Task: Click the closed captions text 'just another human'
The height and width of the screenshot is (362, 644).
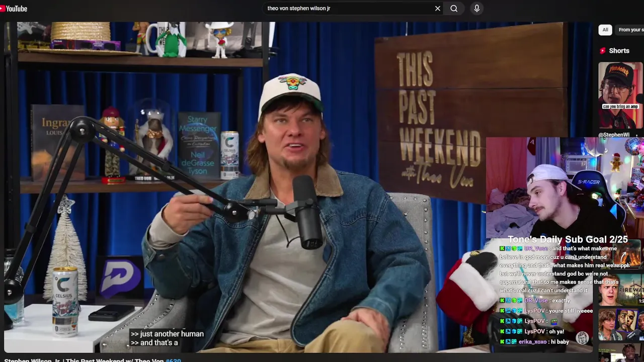Action: point(172,334)
